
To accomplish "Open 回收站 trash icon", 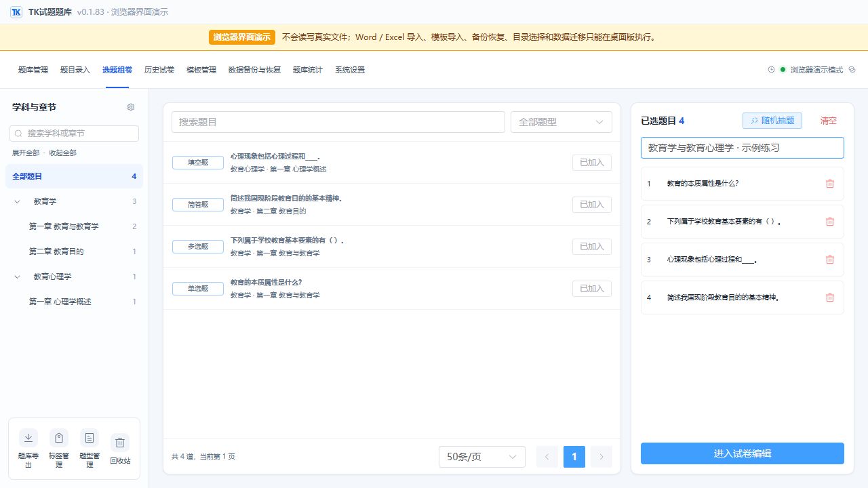I will point(120,443).
